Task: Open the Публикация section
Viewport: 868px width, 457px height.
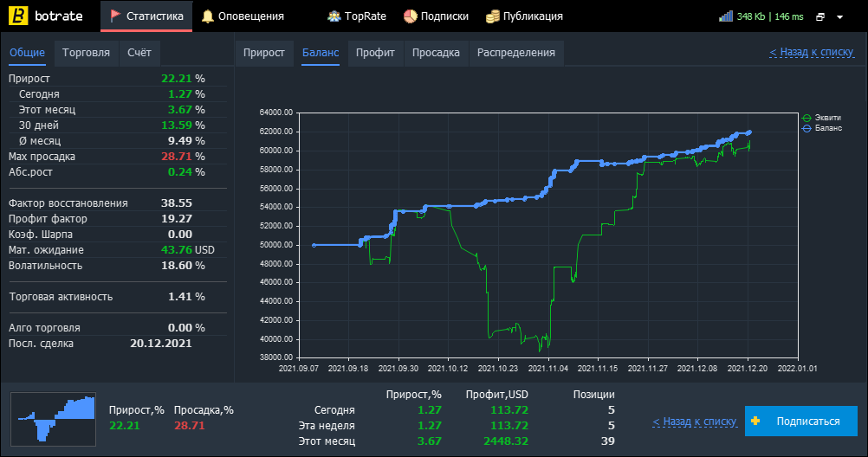Action: [524, 16]
